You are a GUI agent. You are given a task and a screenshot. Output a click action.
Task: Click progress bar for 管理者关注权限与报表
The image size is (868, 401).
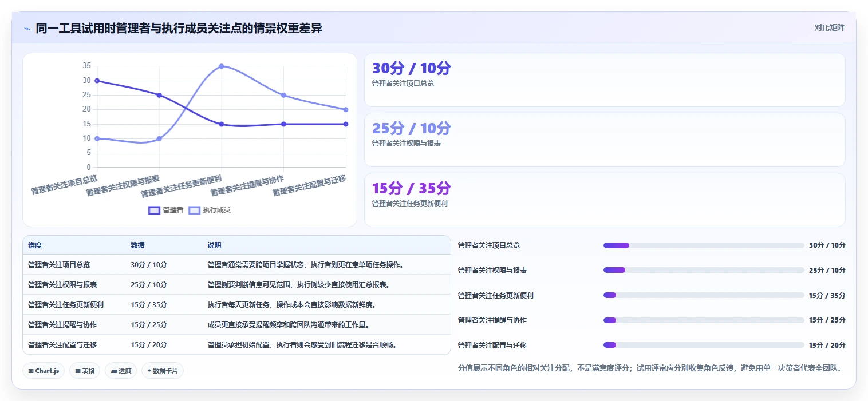[x=704, y=270]
